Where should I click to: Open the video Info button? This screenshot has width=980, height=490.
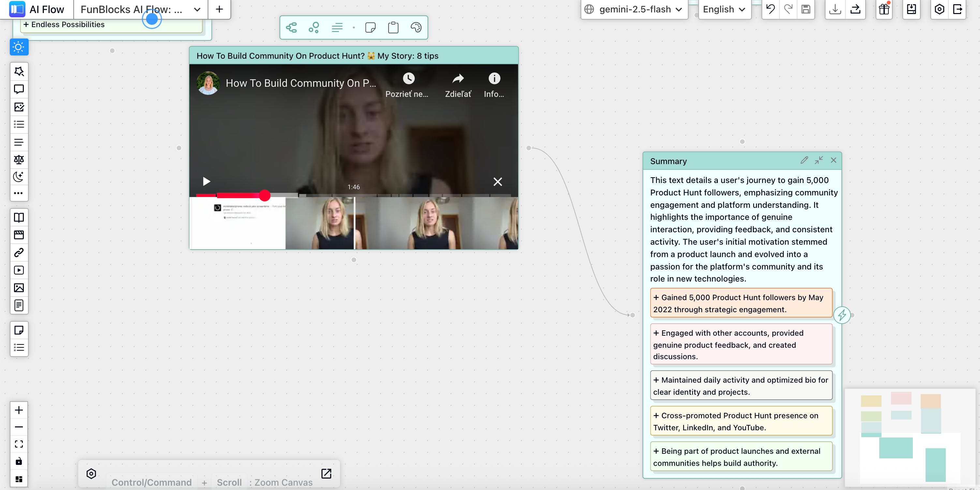[x=494, y=85]
